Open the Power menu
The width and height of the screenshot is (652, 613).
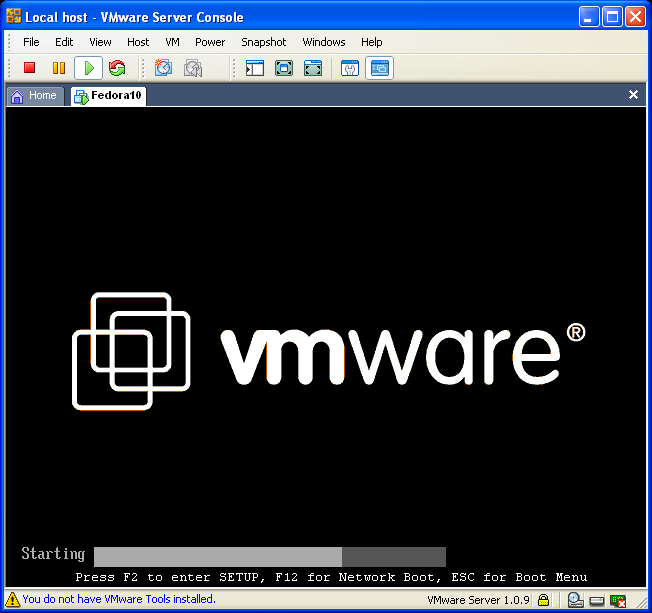[x=210, y=42]
